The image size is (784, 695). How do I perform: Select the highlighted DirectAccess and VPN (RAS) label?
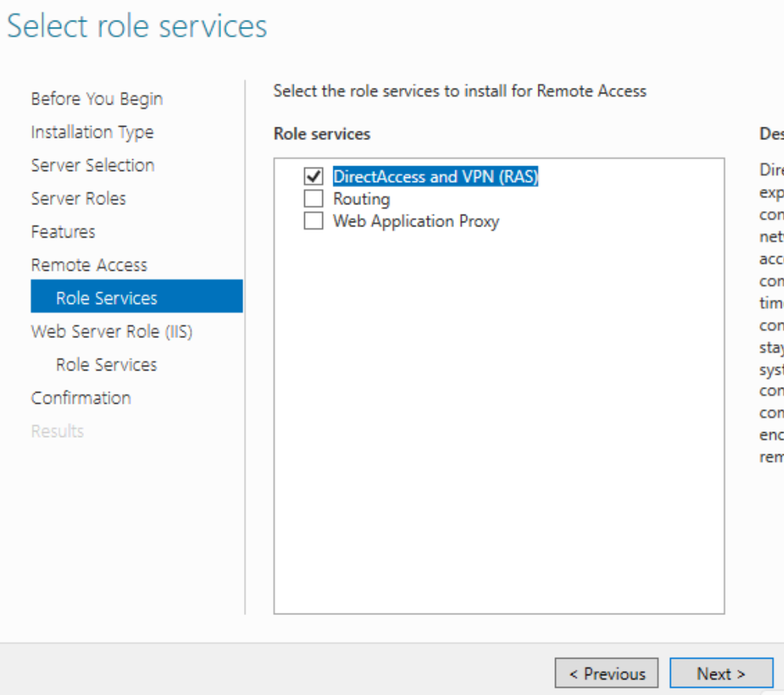point(435,177)
